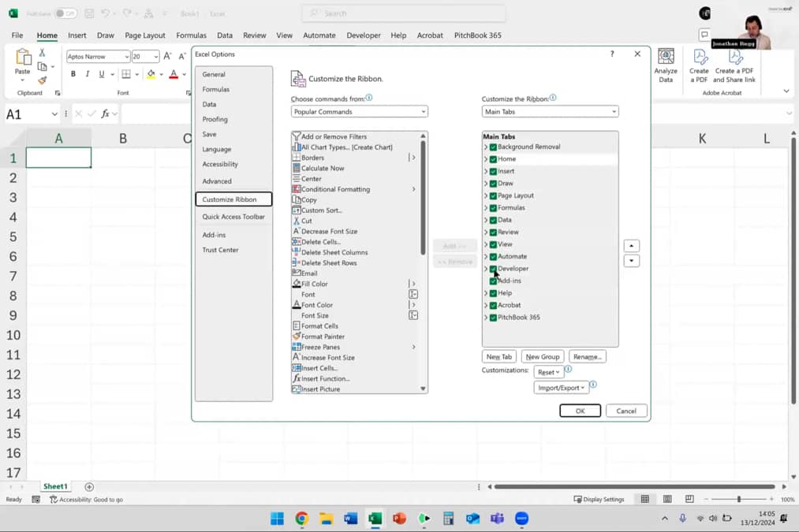Click the Insert Function fx icon

pyautogui.click(x=105, y=113)
